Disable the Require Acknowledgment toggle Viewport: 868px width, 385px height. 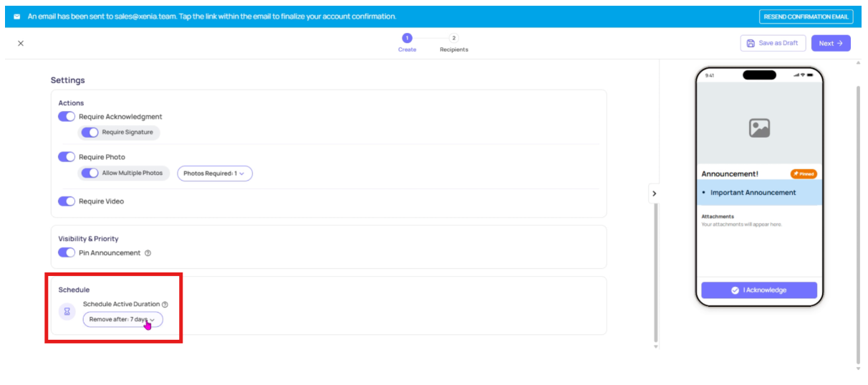point(67,117)
